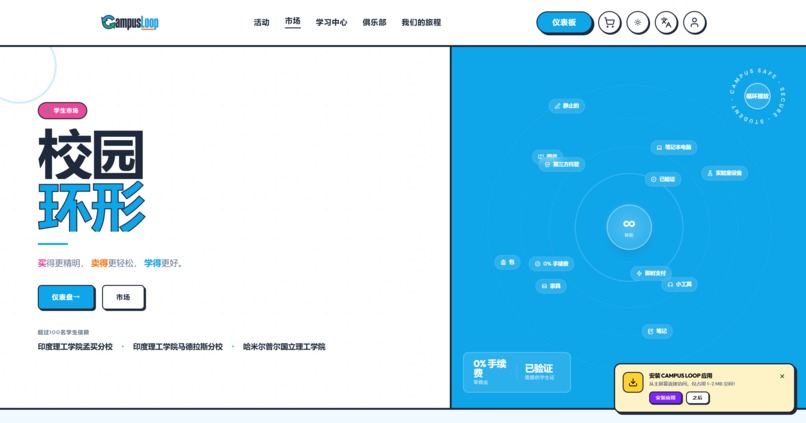The image size is (806, 423).
Task: Select the 市场 nav tab
Action: [x=292, y=21]
